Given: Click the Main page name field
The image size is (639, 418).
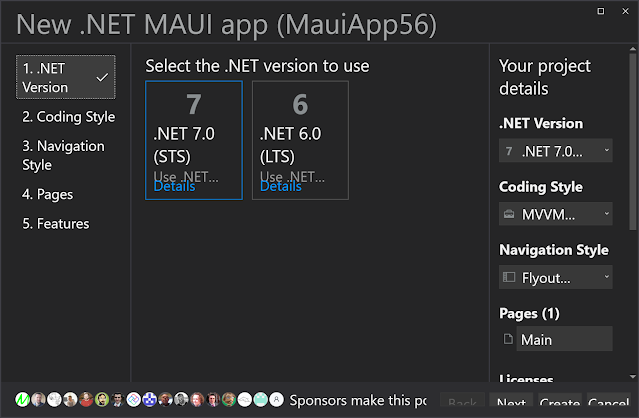Looking at the screenshot, I should (564, 339).
